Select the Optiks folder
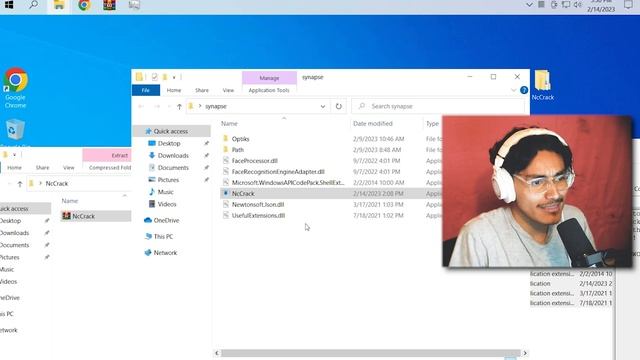 point(240,139)
